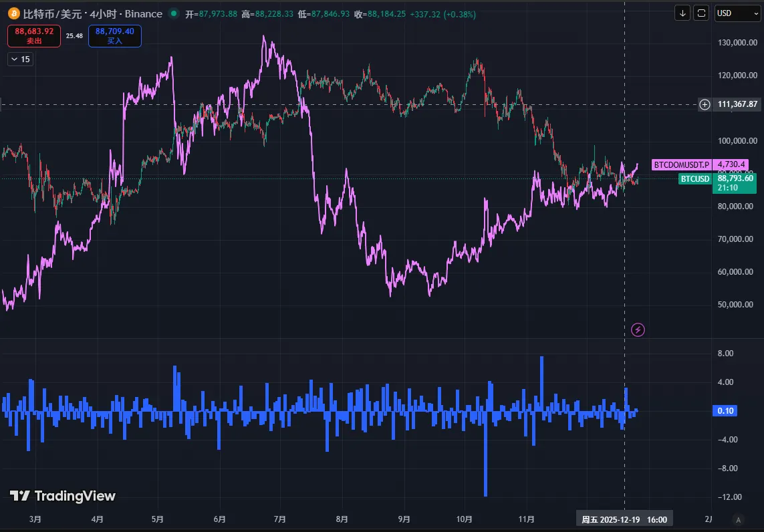Toggle fullscreen chart mode
The height and width of the screenshot is (532, 764).
click(701, 13)
